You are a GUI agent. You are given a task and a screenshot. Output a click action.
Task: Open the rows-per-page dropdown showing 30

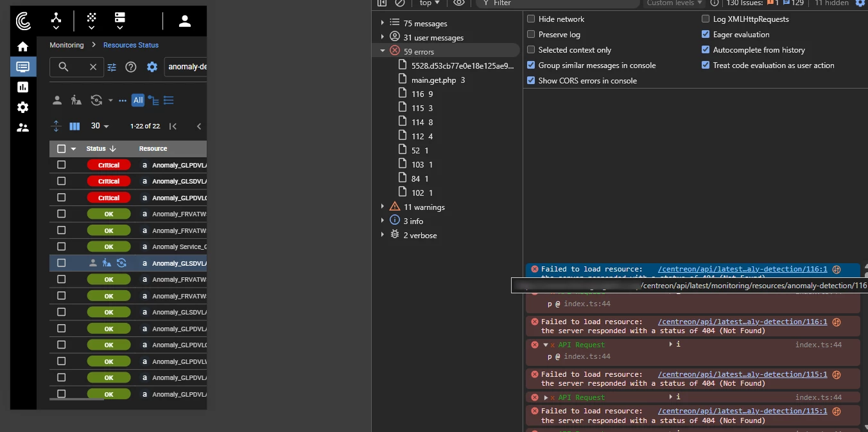click(x=100, y=126)
